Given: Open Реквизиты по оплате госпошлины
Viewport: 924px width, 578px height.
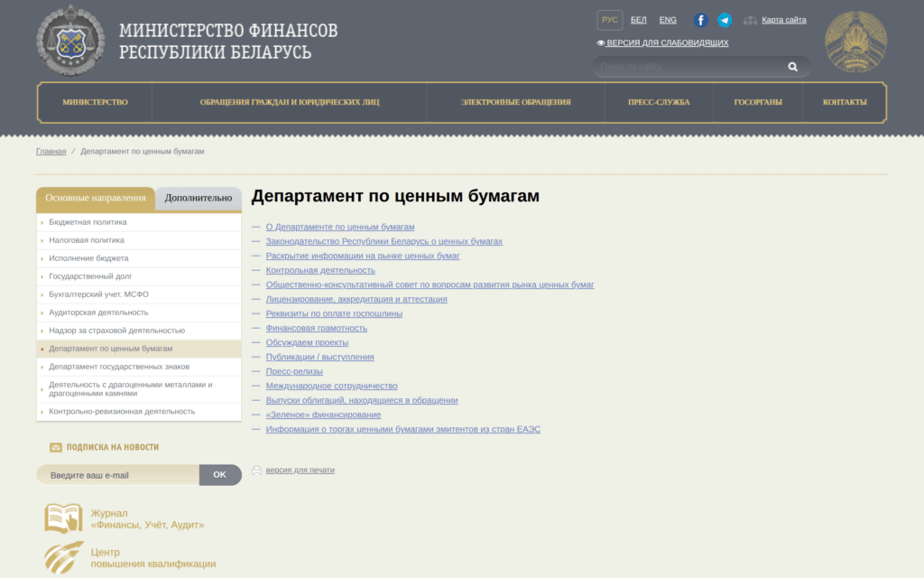Looking at the screenshot, I should [334, 313].
